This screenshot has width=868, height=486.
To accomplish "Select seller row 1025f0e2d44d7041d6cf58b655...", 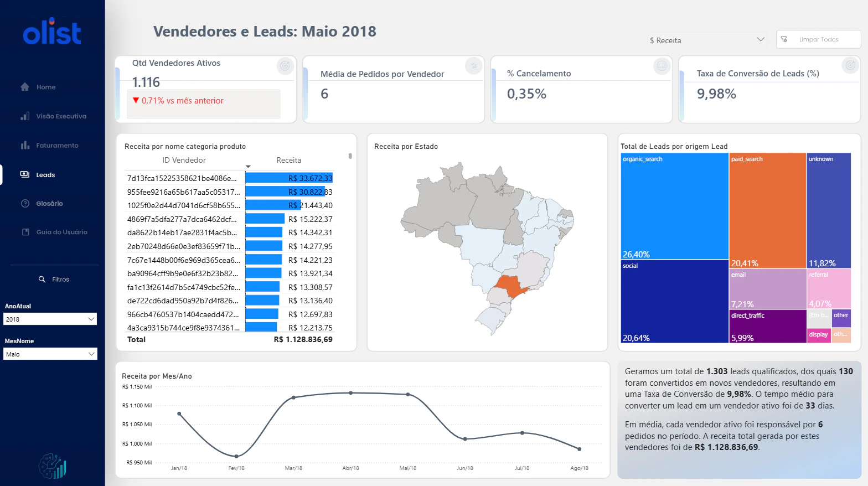I will point(183,205).
